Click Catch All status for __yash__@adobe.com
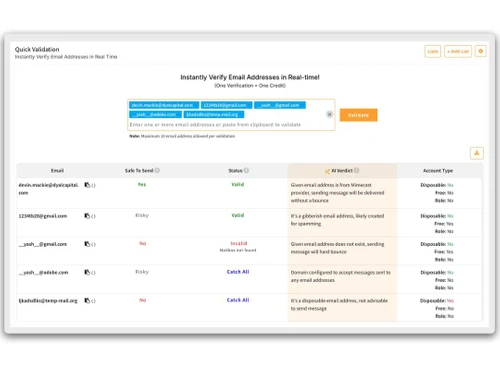 238,272
